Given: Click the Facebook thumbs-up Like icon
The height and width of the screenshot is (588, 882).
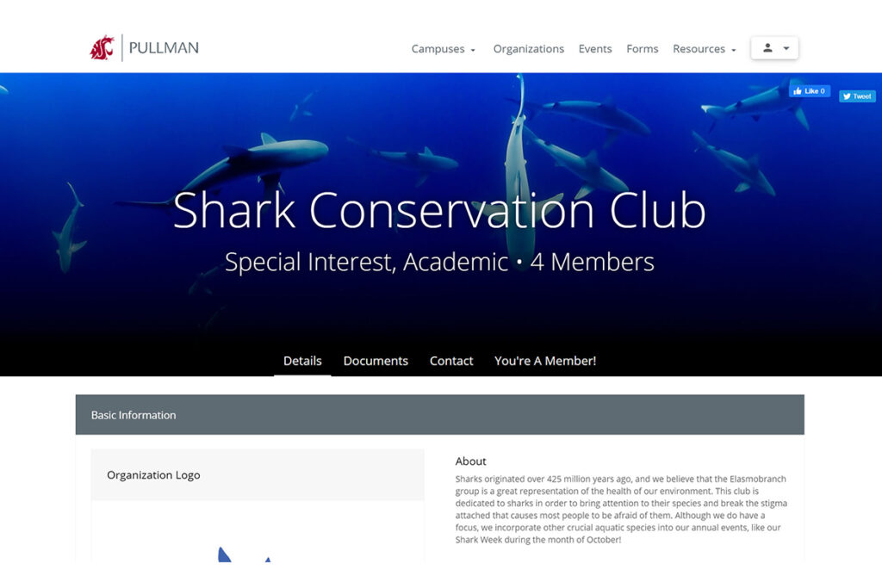Looking at the screenshot, I should tap(799, 90).
